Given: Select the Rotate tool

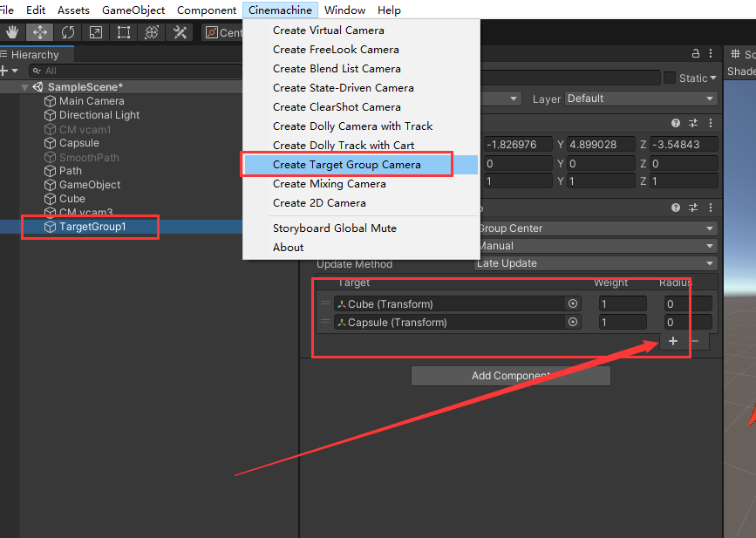Looking at the screenshot, I should click(x=67, y=32).
